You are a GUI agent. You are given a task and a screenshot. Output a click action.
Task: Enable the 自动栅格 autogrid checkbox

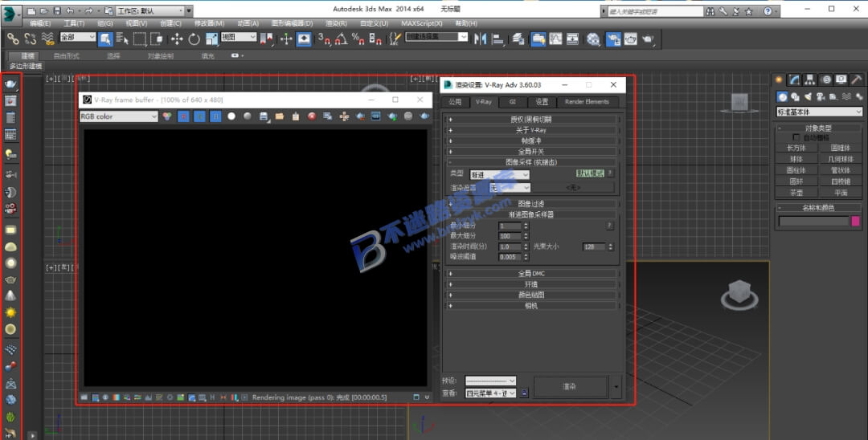coord(796,137)
